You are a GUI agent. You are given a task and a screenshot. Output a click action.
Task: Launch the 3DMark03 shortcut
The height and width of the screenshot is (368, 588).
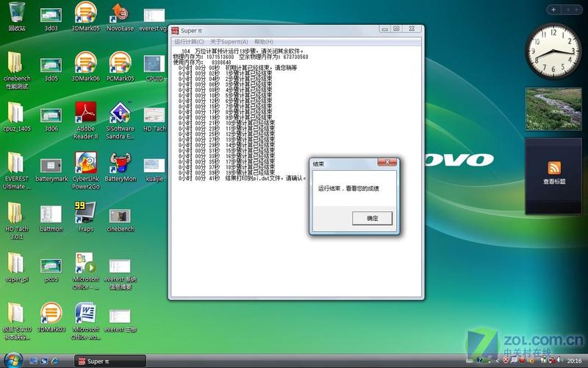click(x=51, y=318)
